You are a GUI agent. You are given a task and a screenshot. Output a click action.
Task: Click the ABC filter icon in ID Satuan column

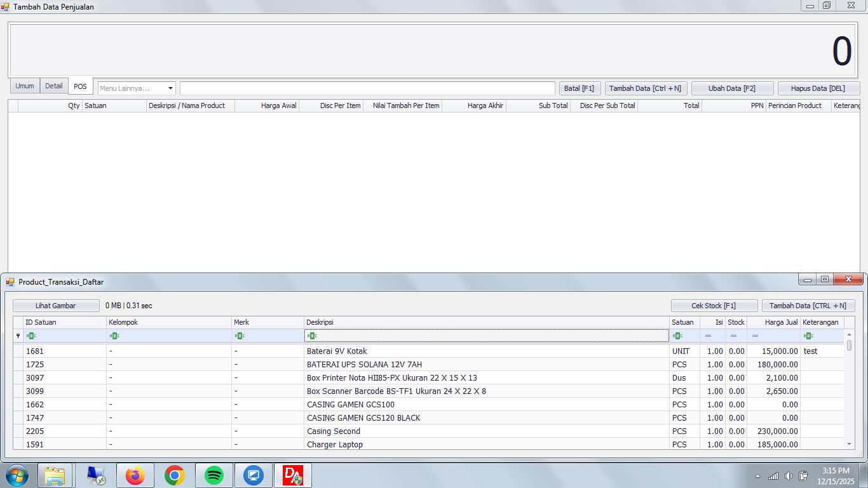coord(32,335)
